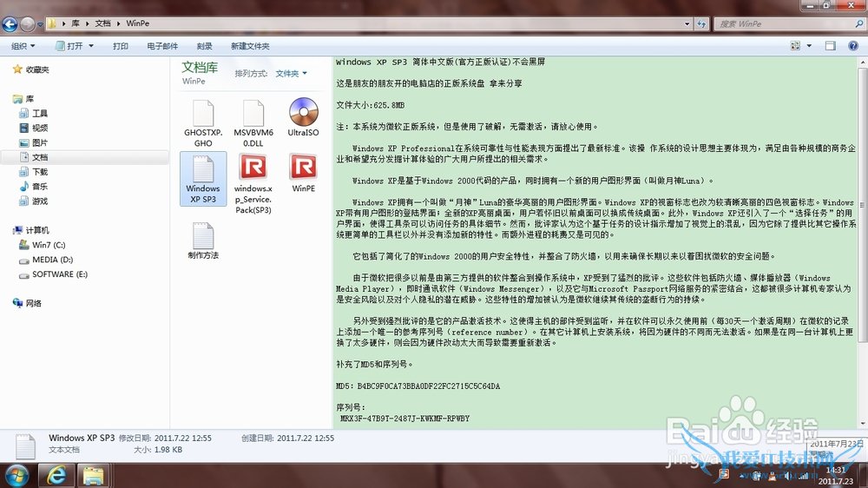The height and width of the screenshot is (488, 868).
Task: Toggle the preview pane button
Action: click(831, 46)
